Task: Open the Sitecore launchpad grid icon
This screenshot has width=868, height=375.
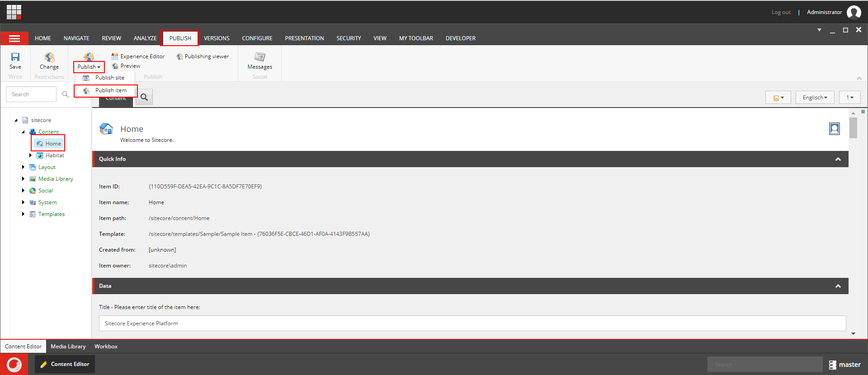Action: pos(14,12)
